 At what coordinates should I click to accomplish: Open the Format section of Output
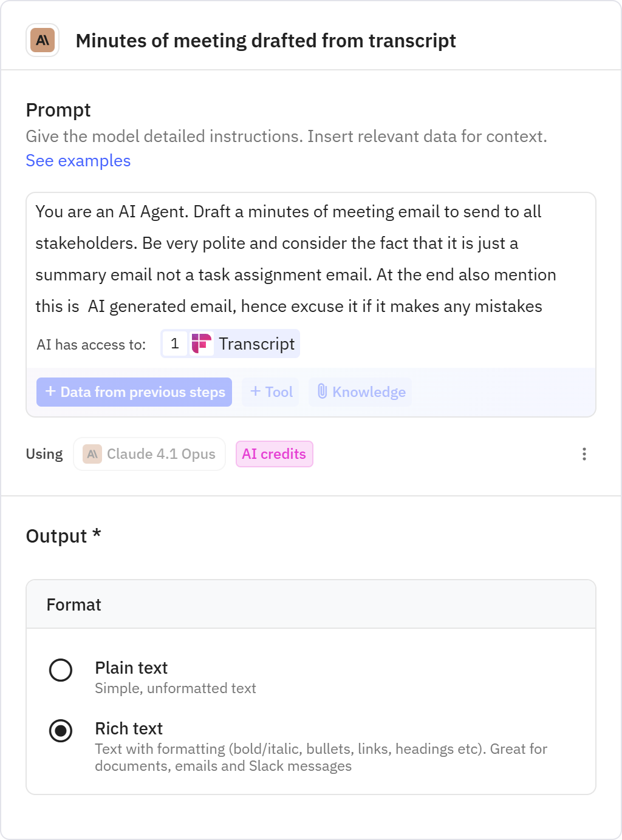click(74, 605)
